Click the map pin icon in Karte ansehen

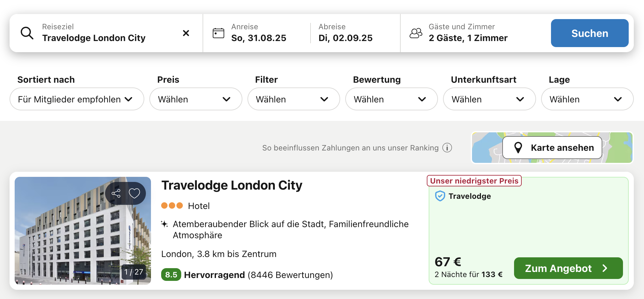click(x=518, y=148)
